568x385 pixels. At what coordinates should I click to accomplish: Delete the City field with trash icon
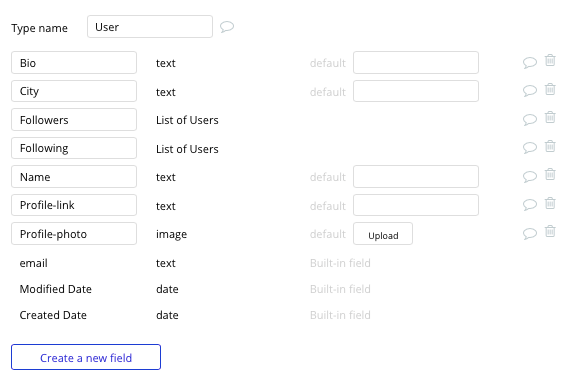(x=550, y=89)
